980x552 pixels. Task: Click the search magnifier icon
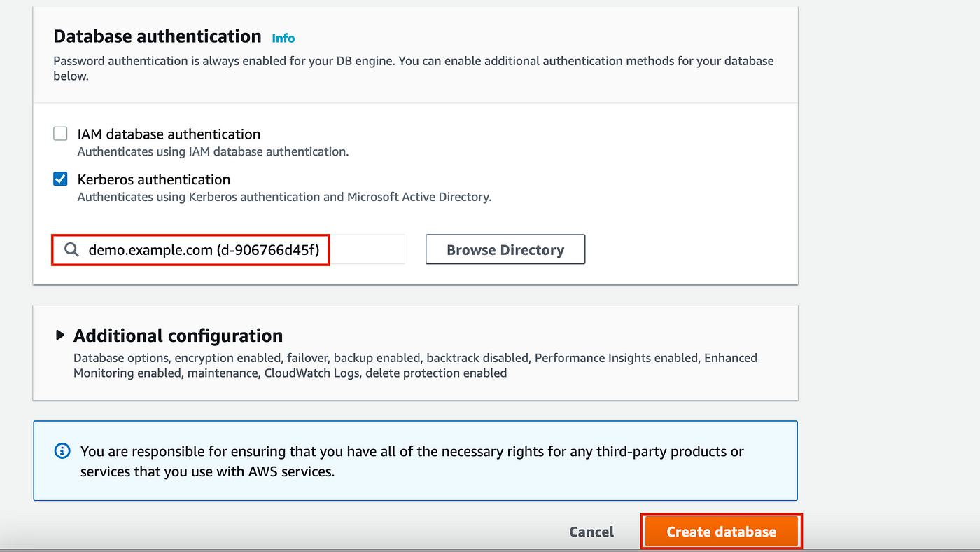click(x=71, y=250)
